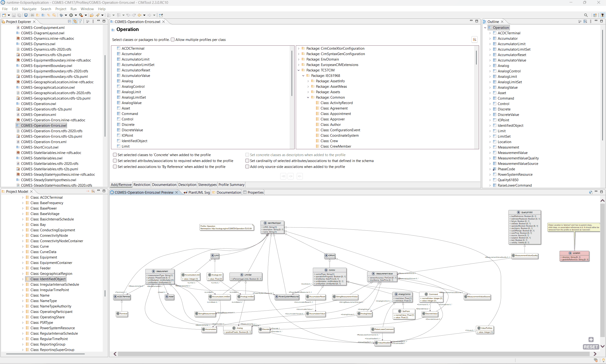Click the preview browser refresh globe icon
Viewport: 606px width, 364px height.
591,192
